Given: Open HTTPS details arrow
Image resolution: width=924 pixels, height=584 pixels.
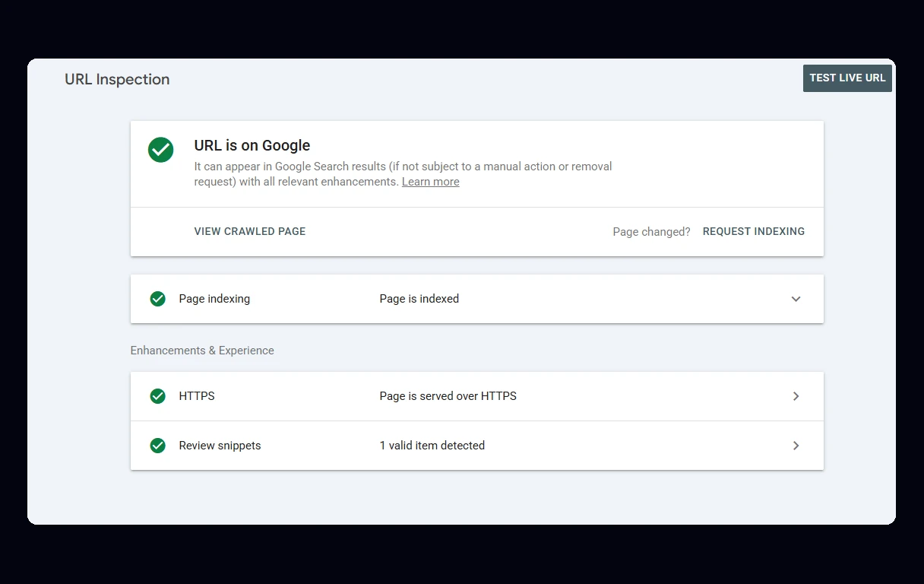Looking at the screenshot, I should pyautogui.click(x=796, y=396).
